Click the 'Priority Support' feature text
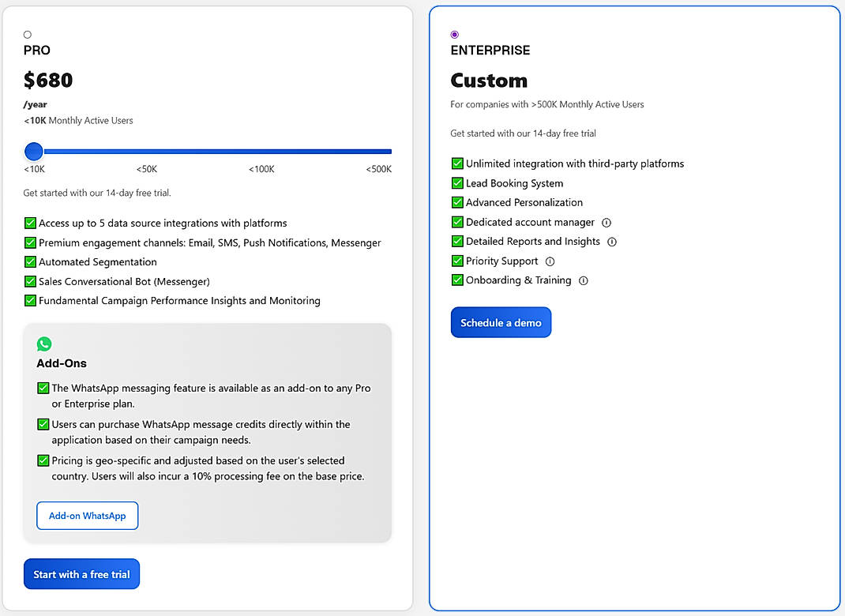The height and width of the screenshot is (616, 845). (x=501, y=261)
